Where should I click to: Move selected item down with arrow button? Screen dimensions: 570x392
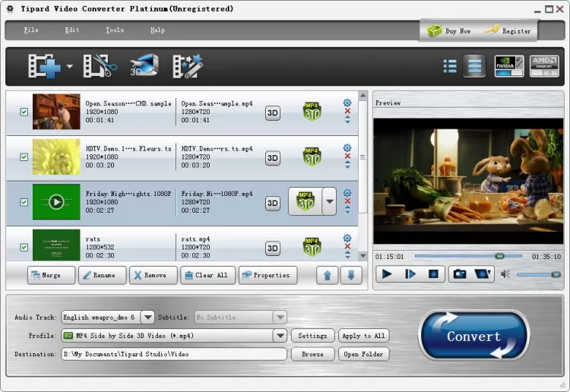coord(351,275)
